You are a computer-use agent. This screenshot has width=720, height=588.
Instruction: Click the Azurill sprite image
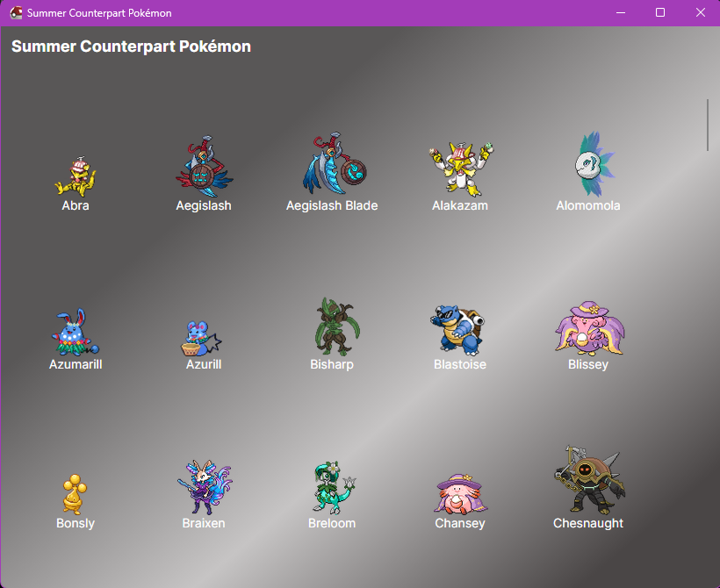(201, 338)
